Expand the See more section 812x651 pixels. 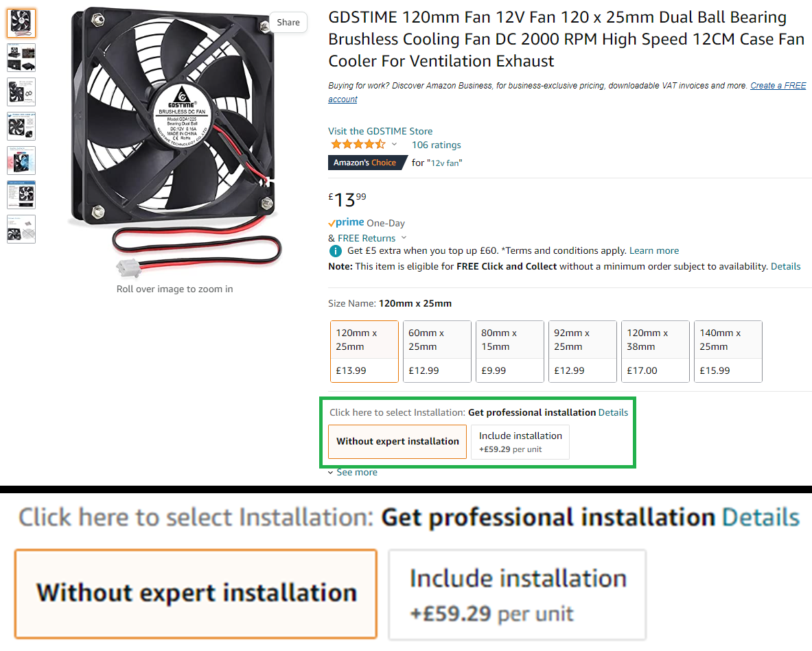[x=353, y=473]
